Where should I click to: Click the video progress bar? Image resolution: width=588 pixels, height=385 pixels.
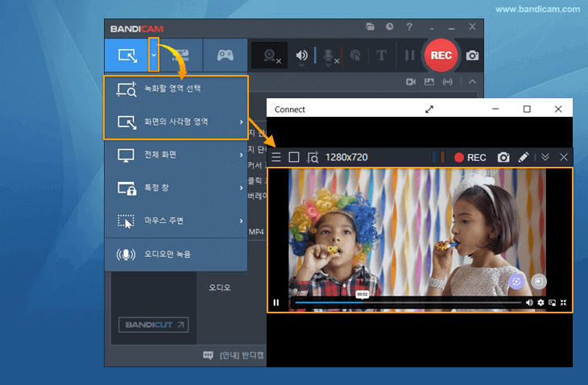[403, 303]
